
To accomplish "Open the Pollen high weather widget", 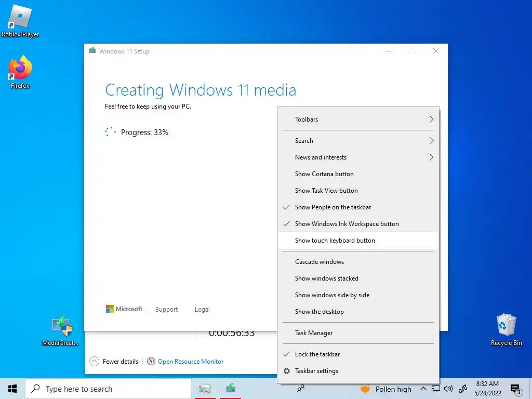I will (386, 389).
